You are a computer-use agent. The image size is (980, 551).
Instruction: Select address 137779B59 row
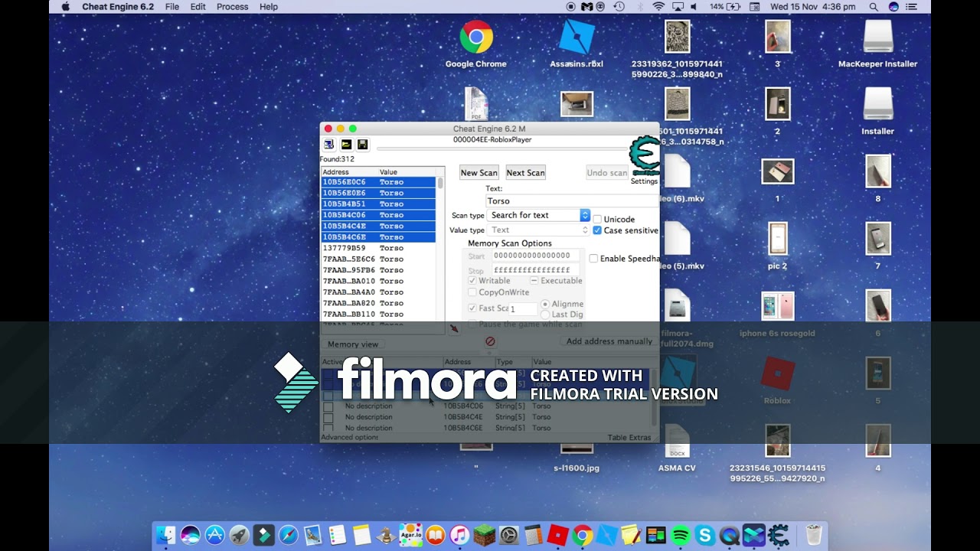pyautogui.click(x=379, y=248)
